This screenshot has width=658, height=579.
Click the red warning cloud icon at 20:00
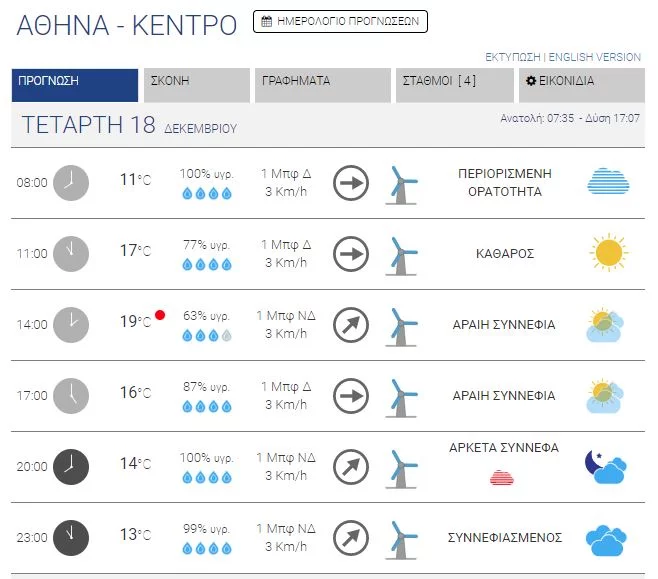click(502, 477)
